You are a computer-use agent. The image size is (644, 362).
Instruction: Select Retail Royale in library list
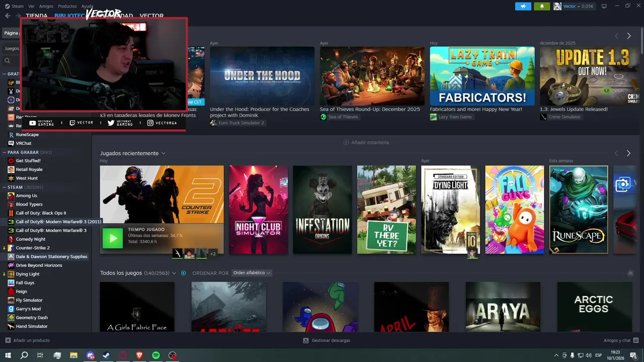pos(29,169)
